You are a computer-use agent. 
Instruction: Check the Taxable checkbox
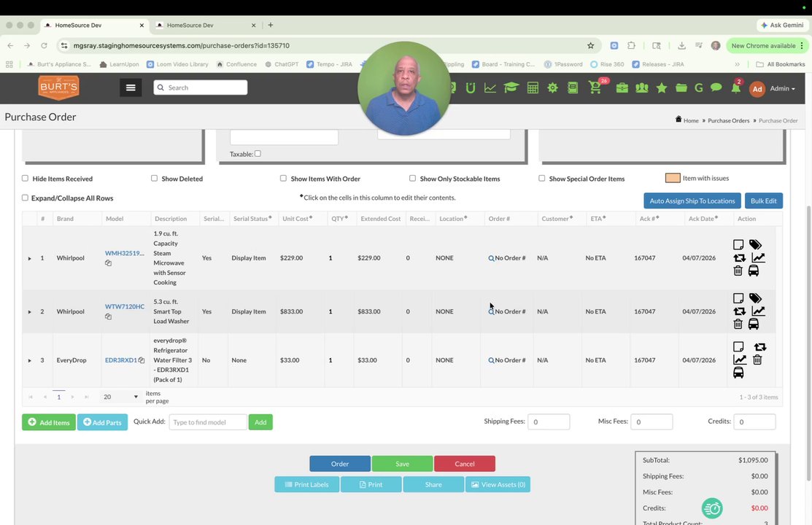(x=258, y=153)
